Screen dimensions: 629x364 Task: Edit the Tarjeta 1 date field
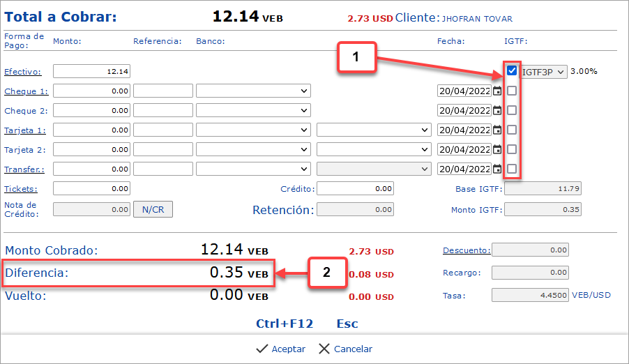(464, 130)
